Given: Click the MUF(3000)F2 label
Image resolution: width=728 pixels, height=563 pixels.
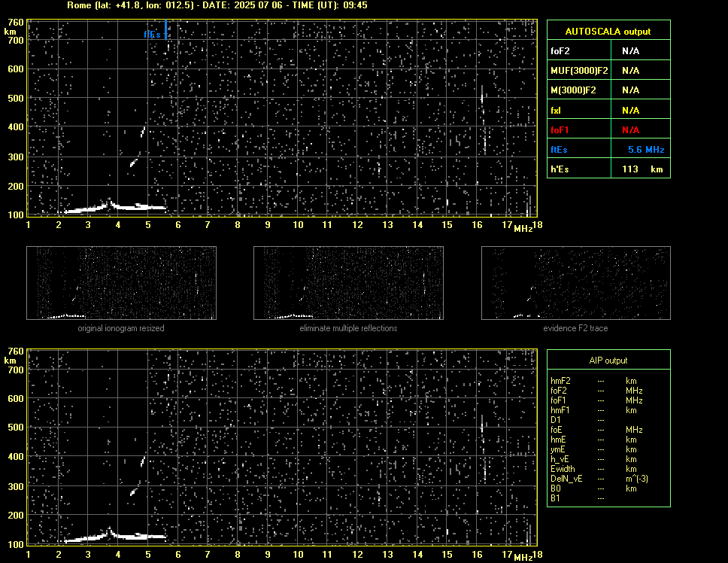Looking at the screenshot, I should [579, 71].
